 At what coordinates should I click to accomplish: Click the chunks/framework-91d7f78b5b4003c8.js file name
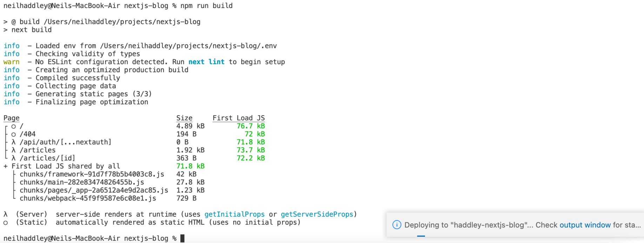pos(92,174)
